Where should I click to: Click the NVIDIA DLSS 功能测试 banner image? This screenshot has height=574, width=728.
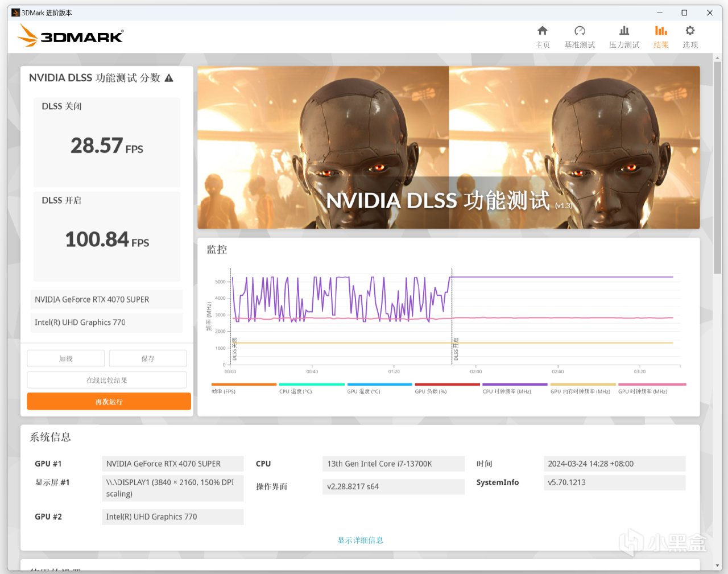449,147
